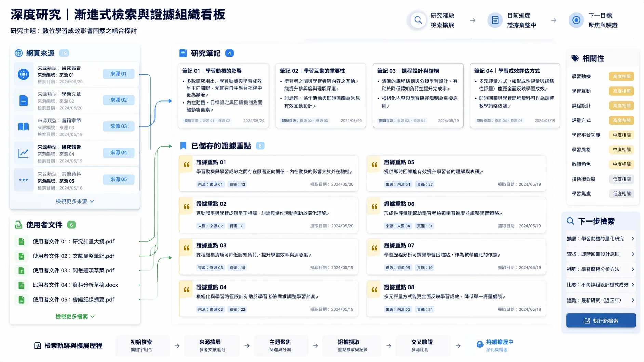Open 證據重點 07 card title
Image resolution: width=644 pixels, height=362 pixels.
[399, 245]
